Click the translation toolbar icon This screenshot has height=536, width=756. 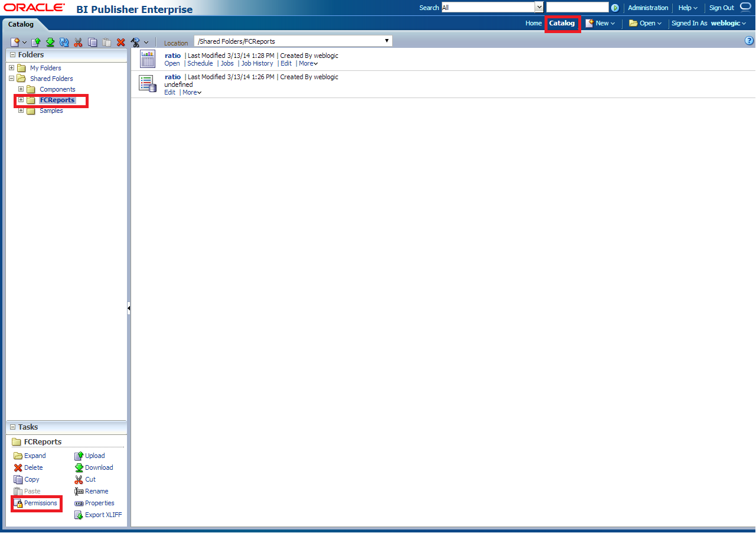click(135, 42)
